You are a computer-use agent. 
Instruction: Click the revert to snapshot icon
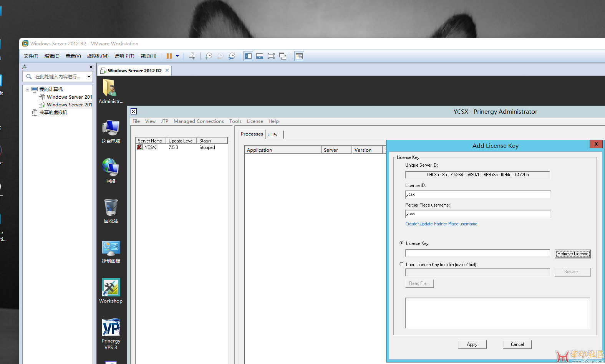pyautogui.click(x=220, y=56)
